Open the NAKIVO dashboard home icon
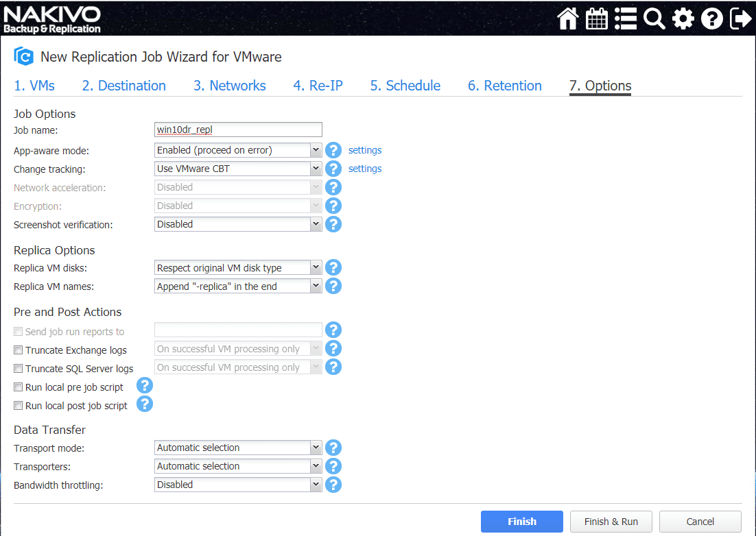This screenshot has width=756, height=536. point(567,18)
